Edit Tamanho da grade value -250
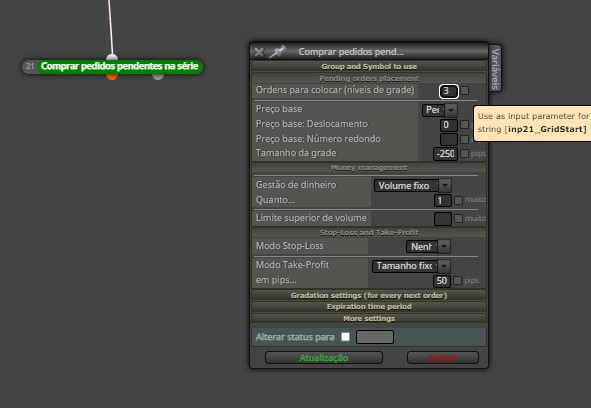This screenshot has width=591, height=408. [445, 154]
